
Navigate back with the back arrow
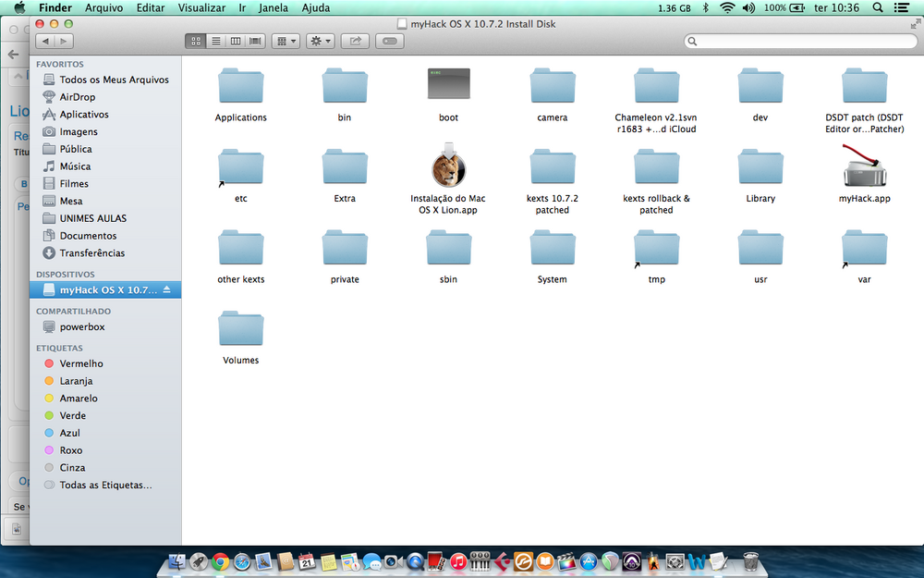44,41
